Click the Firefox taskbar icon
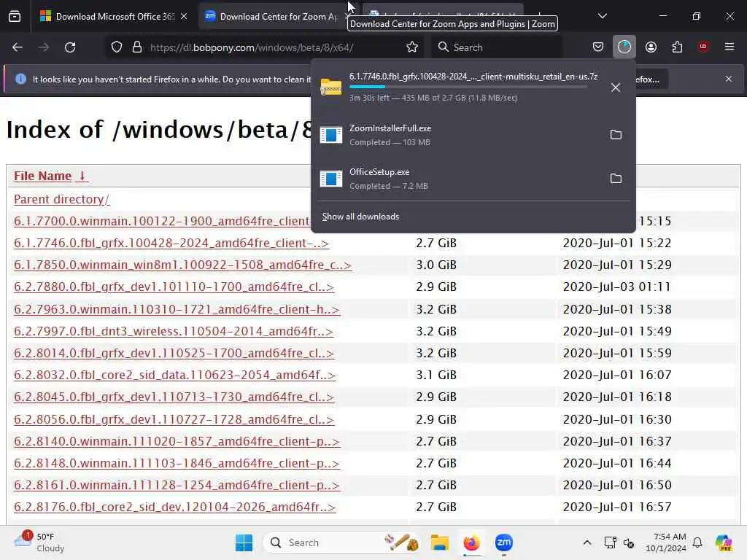This screenshot has width=747, height=560. point(472,542)
